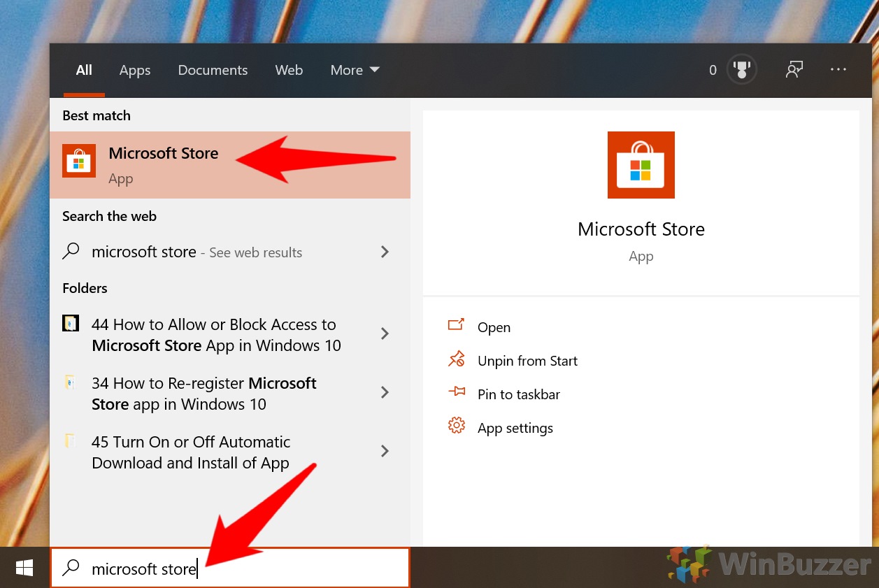Click 'Pin to taskbar' text
This screenshot has height=588, width=879.
(519, 394)
